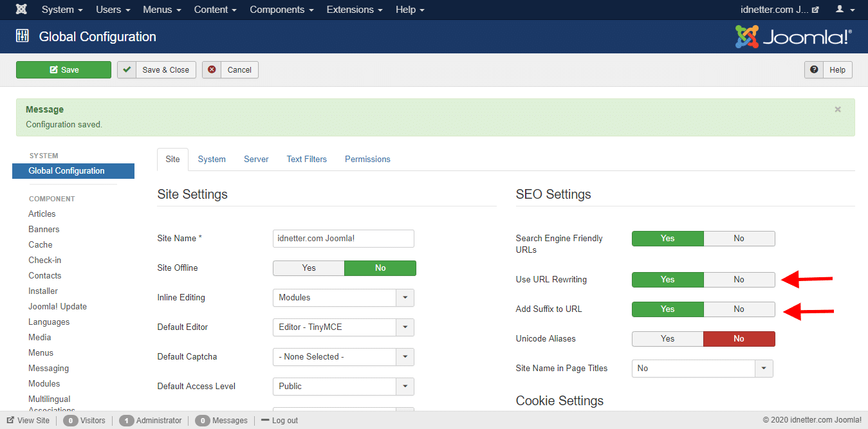Select Global Configuration in sidebar
Viewport: 868px width, 429px height.
pyautogui.click(x=73, y=171)
